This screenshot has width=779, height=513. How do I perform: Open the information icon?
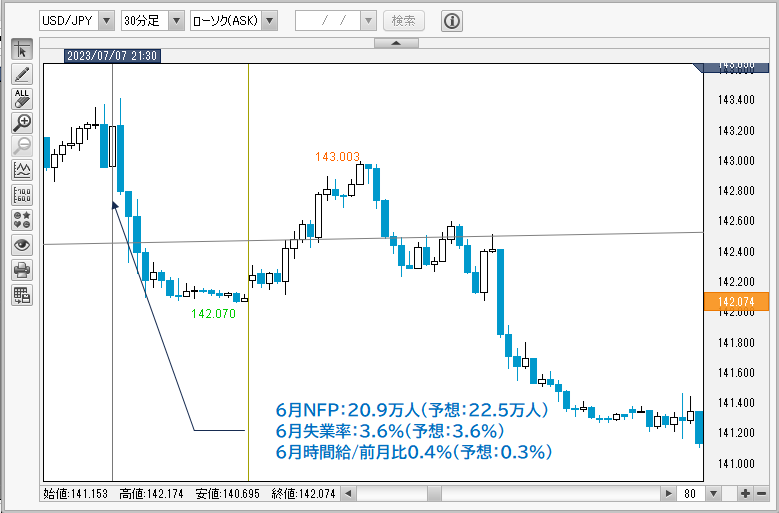[x=452, y=21]
